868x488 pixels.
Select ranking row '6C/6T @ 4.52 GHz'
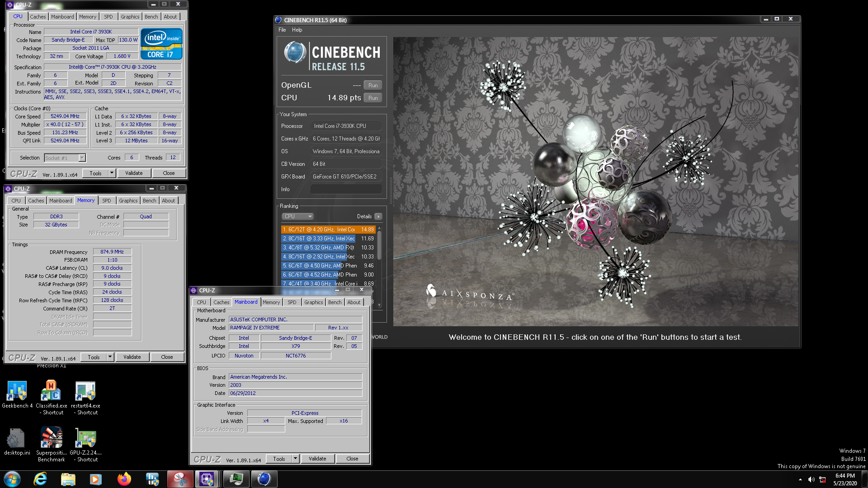point(328,275)
